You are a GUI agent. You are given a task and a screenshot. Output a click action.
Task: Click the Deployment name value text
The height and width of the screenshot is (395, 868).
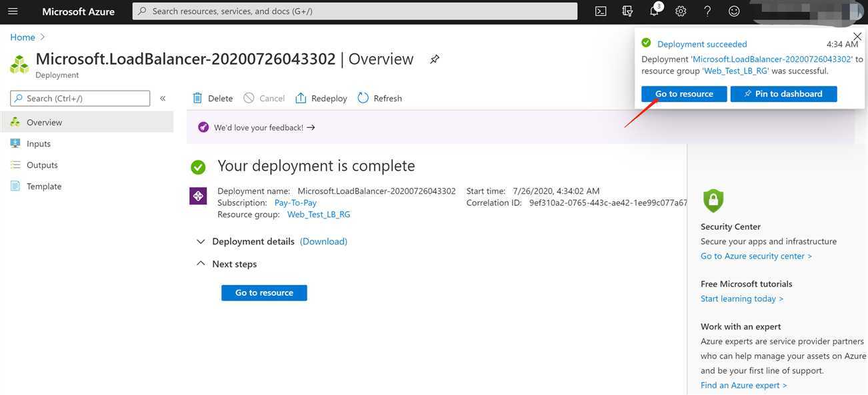(377, 191)
